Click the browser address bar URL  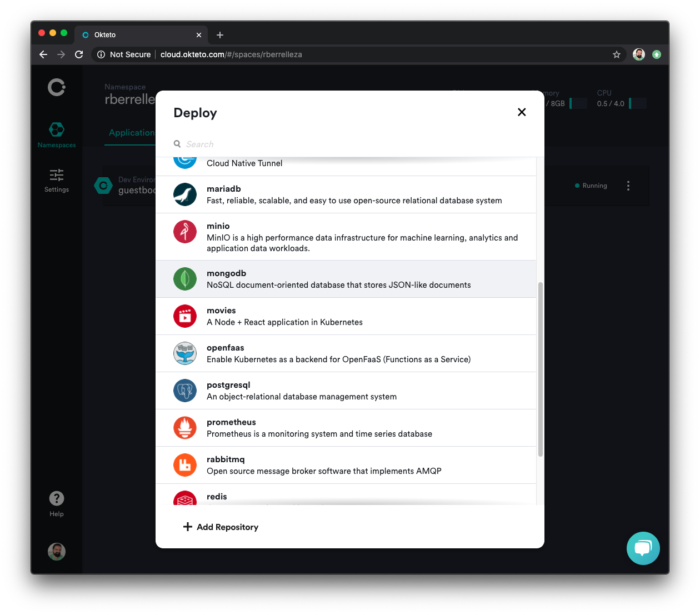pos(231,54)
